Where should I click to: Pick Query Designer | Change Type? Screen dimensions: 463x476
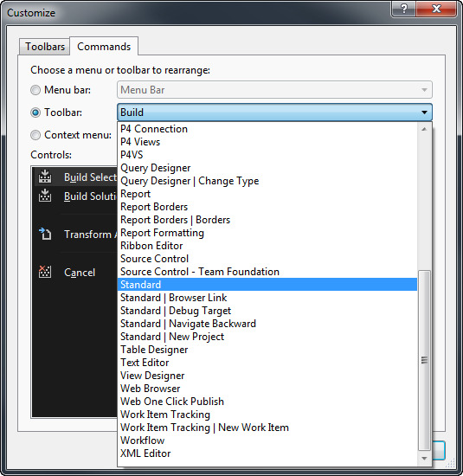(267, 181)
